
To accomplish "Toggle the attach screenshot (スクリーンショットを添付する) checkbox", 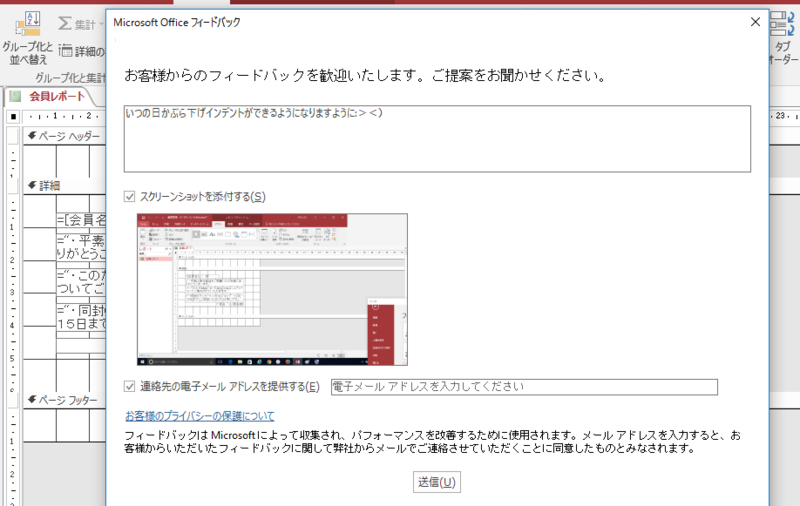I will pos(130,196).
